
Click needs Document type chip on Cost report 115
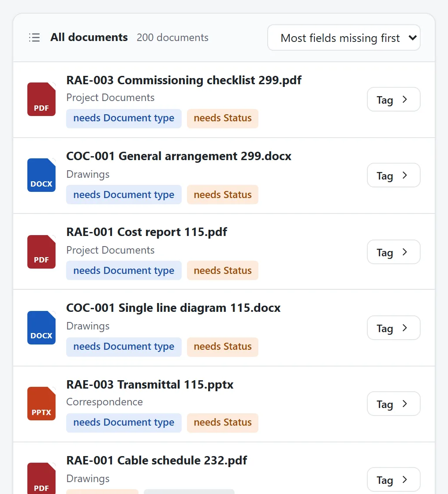coord(124,271)
